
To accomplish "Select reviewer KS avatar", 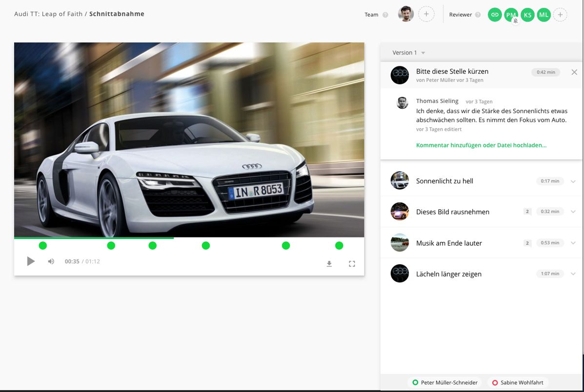I will [527, 15].
